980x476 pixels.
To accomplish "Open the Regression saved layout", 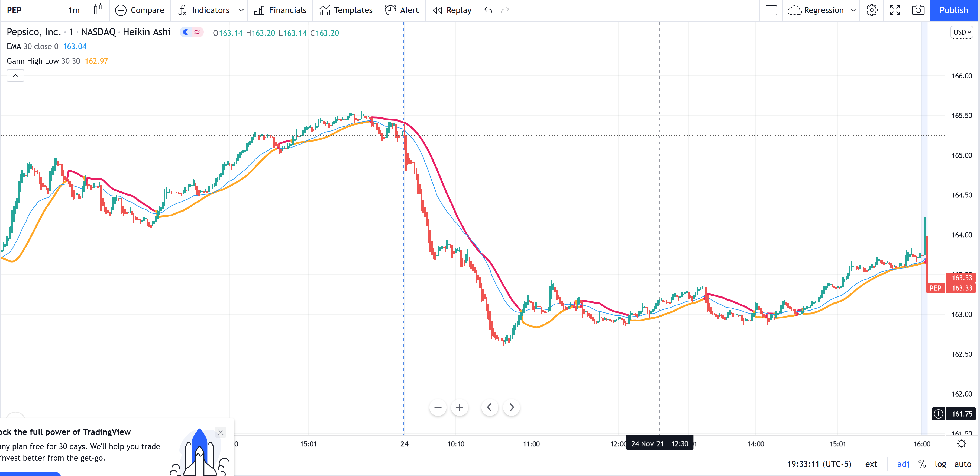I will pyautogui.click(x=816, y=10).
